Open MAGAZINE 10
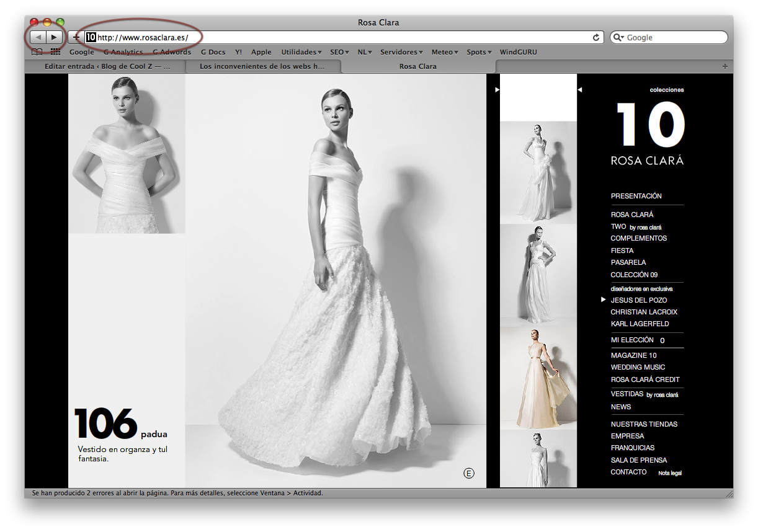 tap(633, 355)
